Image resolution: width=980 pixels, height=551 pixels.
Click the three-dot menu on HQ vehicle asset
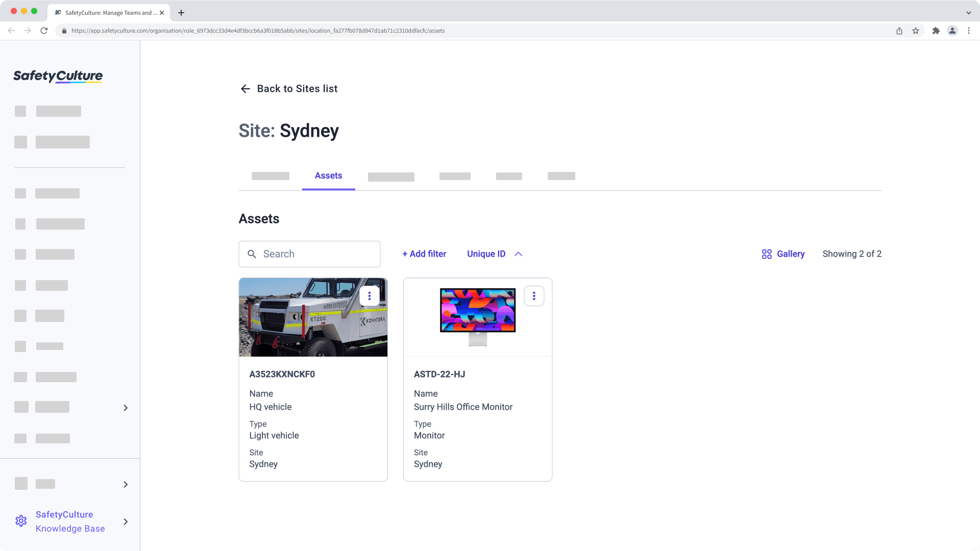coord(370,296)
